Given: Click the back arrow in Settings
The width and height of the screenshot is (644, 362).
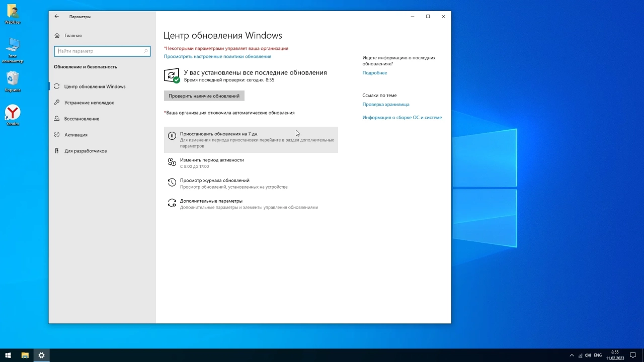Looking at the screenshot, I should tap(56, 17).
